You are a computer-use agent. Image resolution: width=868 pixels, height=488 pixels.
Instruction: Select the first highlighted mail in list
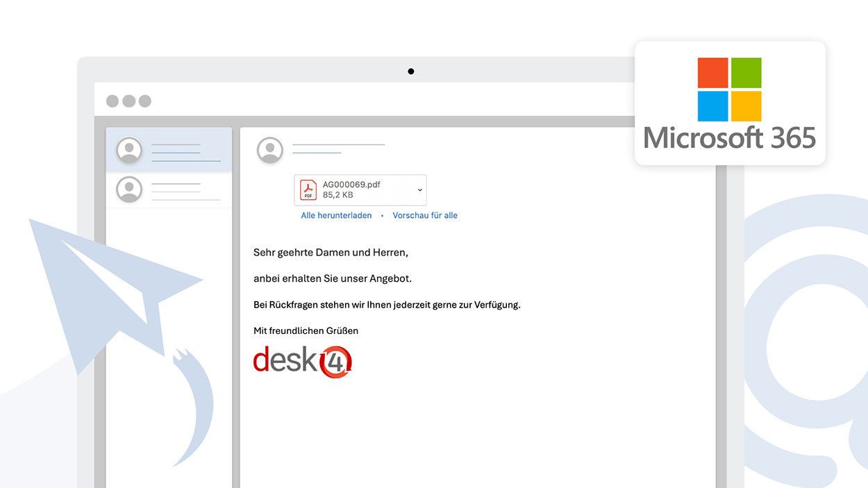[x=169, y=150]
